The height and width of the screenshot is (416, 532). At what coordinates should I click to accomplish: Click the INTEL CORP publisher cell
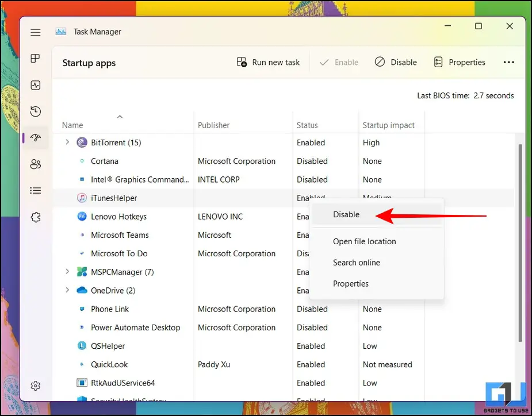219,179
